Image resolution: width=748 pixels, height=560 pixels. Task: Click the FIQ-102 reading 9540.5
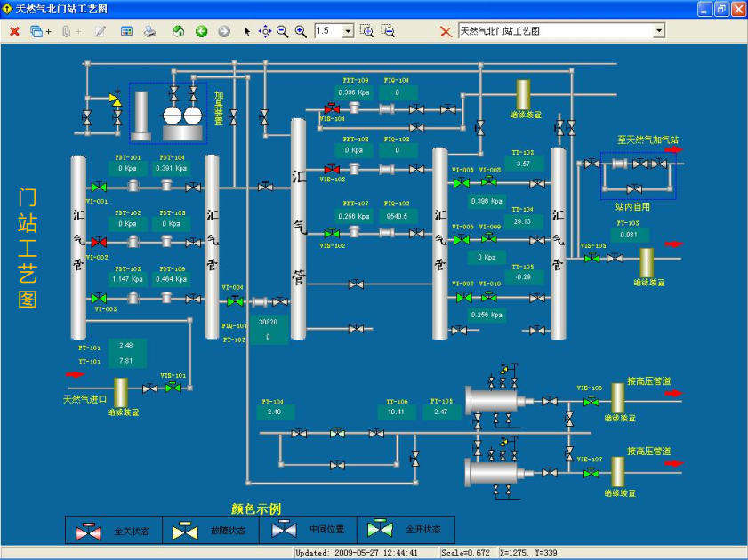pyautogui.click(x=396, y=216)
